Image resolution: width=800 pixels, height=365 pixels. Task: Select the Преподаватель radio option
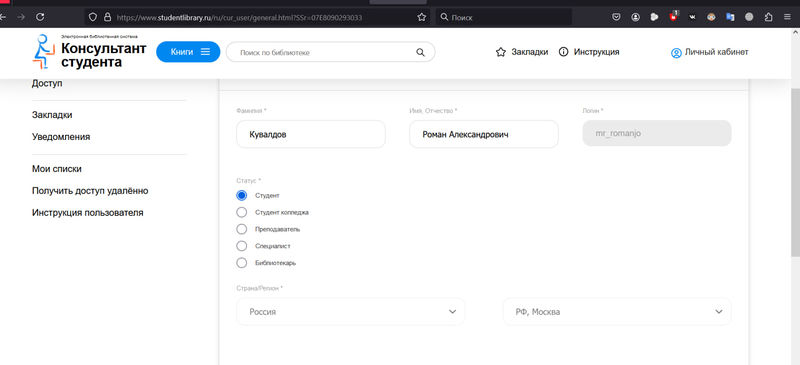coord(242,229)
